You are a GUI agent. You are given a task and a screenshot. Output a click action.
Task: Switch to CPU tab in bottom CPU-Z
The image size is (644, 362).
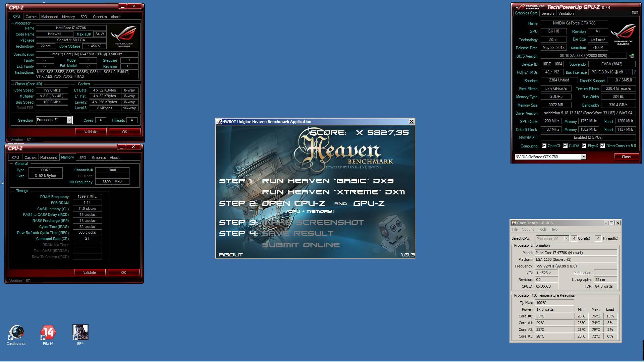(15, 158)
